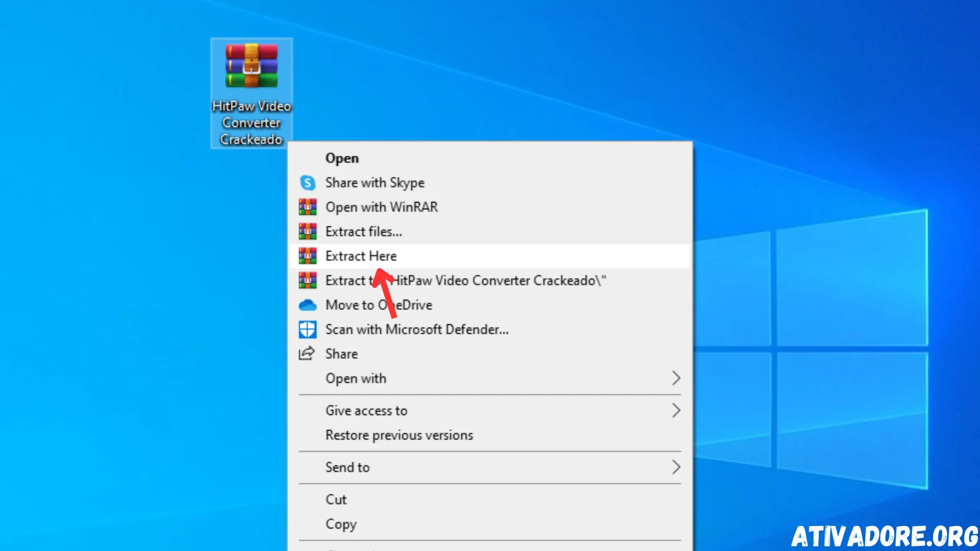This screenshot has height=551, width=980.
Task: Click the HitPaw Video Converter Crackeado file name label
Action: point(252,123)
